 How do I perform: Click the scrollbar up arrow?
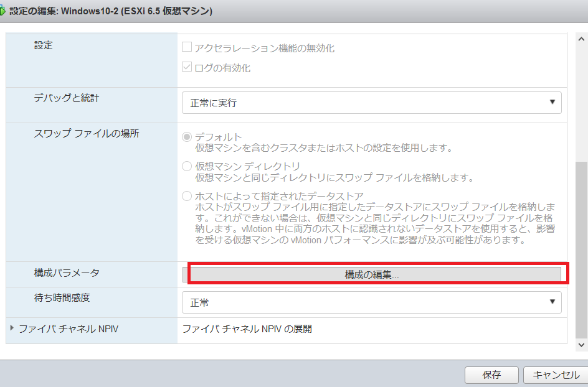(581, 39)
